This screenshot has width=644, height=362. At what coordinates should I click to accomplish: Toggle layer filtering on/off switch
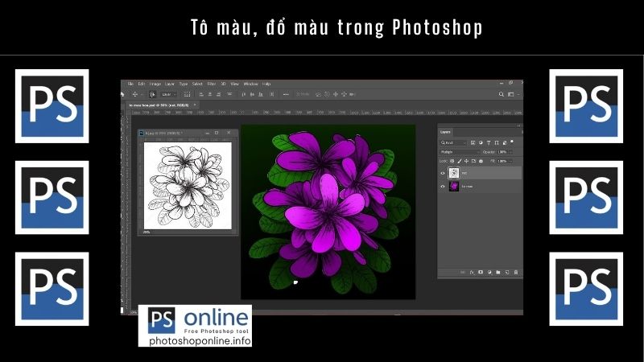[512, 142]
